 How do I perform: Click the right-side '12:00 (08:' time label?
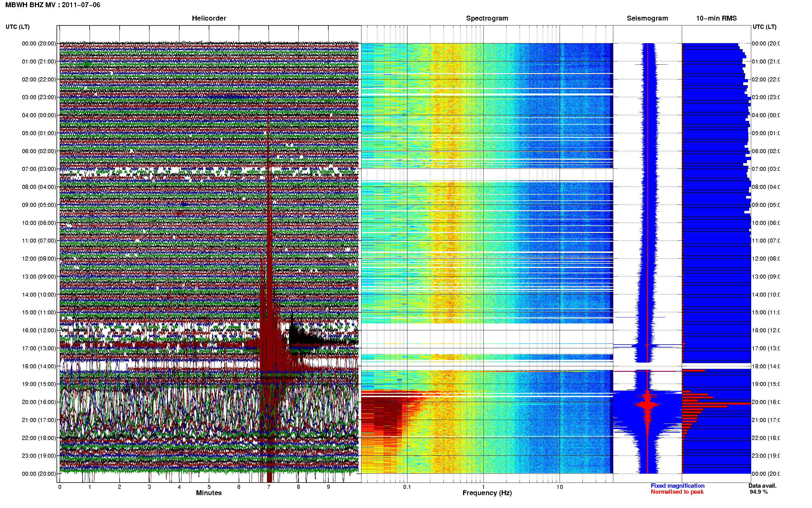[x=766, y=259]
